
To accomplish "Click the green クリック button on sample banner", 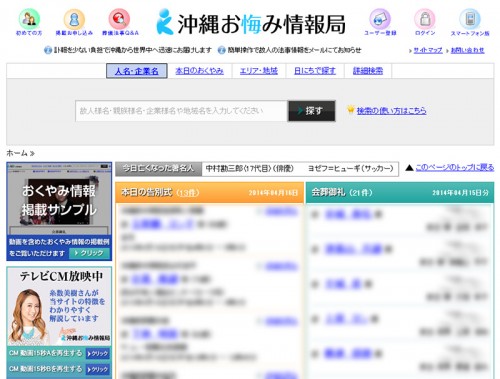I will (89, 253).
